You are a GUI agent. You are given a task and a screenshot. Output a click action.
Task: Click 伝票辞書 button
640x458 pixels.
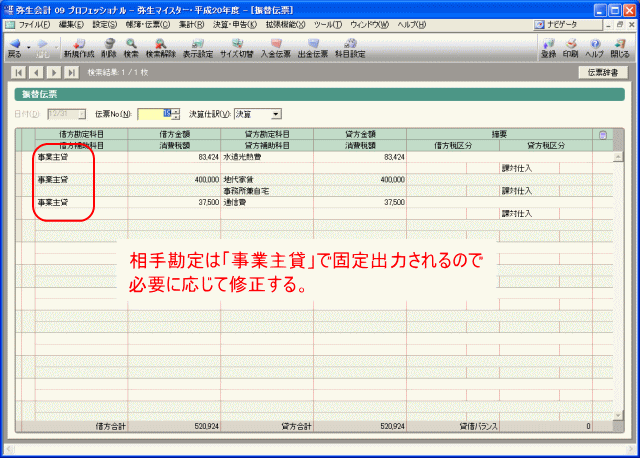pyautogui.click(x=603, y=73)
